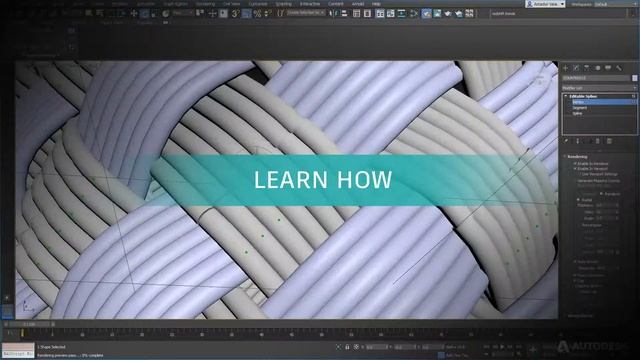The width and height of the screenshot is (640, 360).
Task: Collapse the Editable Spline stack entry
Action: pos(566,96)
